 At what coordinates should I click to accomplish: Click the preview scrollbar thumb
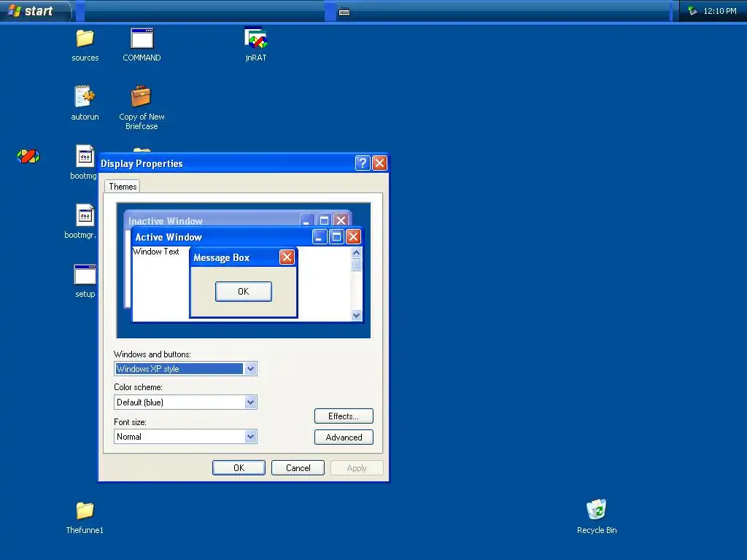point(356,264)
